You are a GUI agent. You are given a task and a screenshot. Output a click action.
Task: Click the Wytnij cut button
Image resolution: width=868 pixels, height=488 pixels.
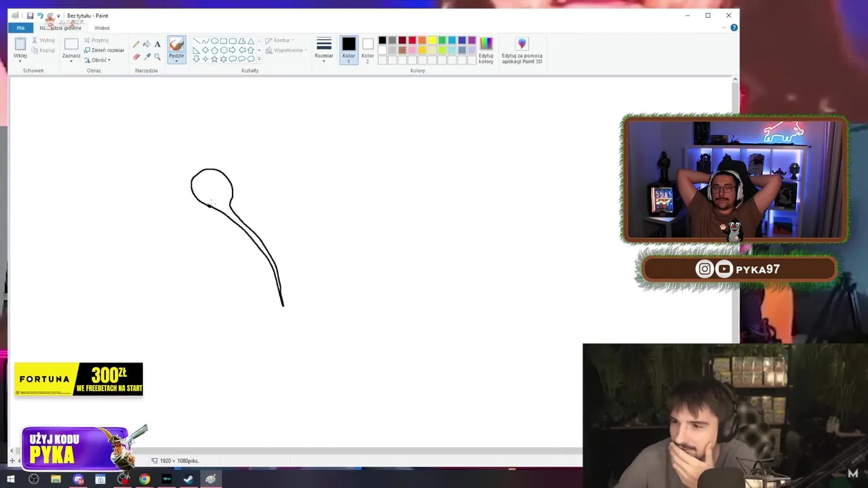pos(43,41)
